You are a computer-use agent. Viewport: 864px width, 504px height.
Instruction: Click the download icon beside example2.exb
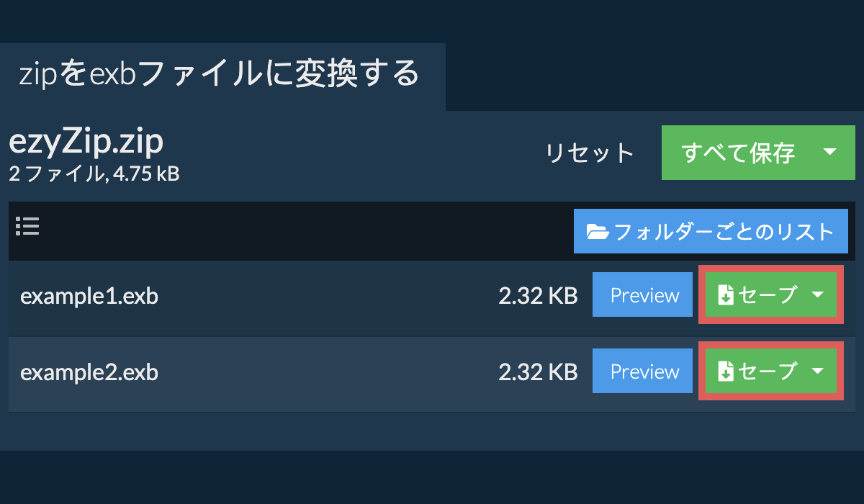[x=726, y=372]
